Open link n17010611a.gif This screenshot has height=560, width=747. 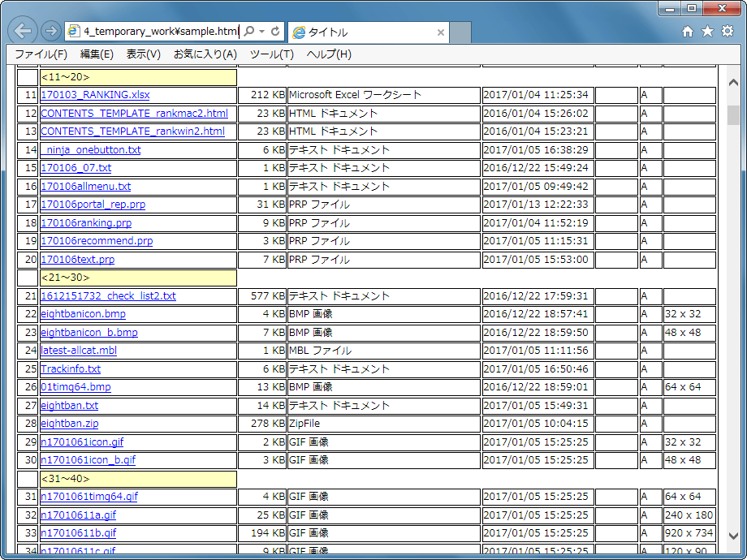(79, 515)
